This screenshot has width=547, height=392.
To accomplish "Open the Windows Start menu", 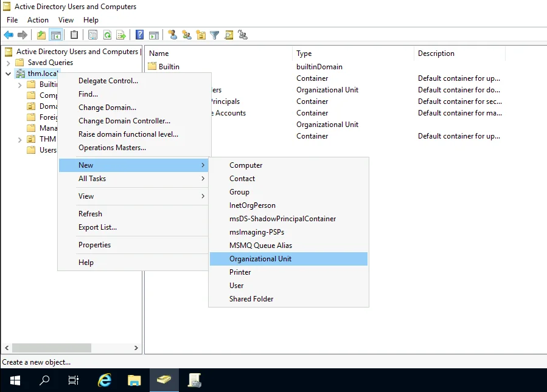I will pos(15,380).
